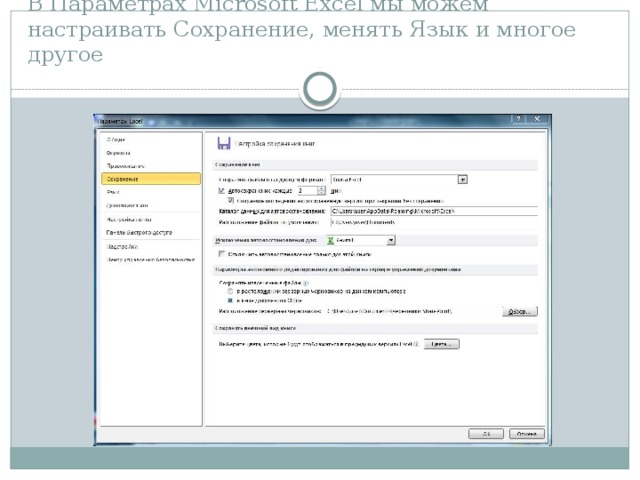The width and height of the screenshot is (640, 480).
Task: Open Панель быстрого доступа category
Action: tap(139, 233)
